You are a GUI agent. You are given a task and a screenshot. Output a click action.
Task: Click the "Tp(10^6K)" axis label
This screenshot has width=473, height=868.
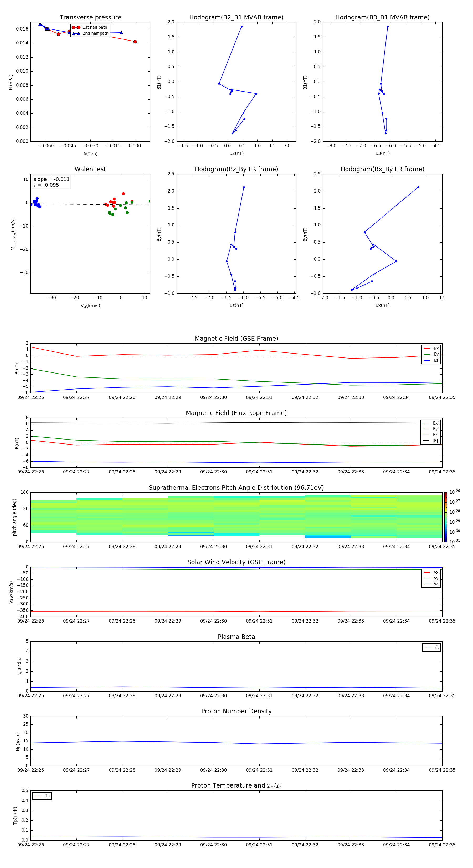[15, 815]
